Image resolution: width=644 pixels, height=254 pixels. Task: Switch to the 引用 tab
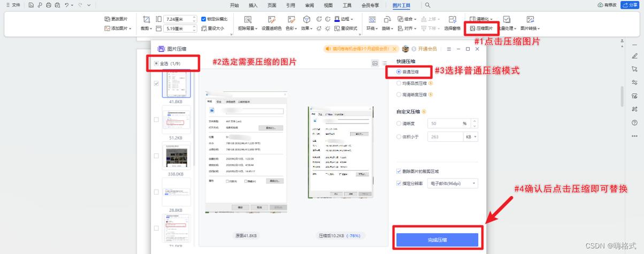tap(290, 5)
